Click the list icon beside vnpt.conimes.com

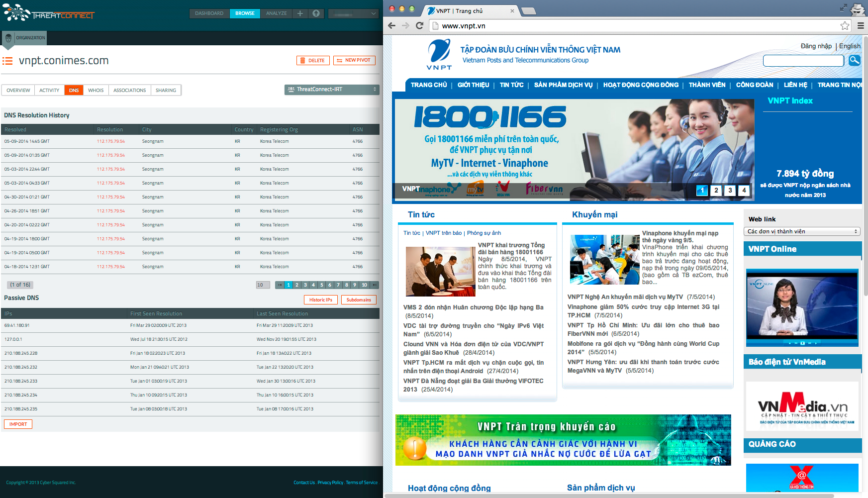[7, 61]
